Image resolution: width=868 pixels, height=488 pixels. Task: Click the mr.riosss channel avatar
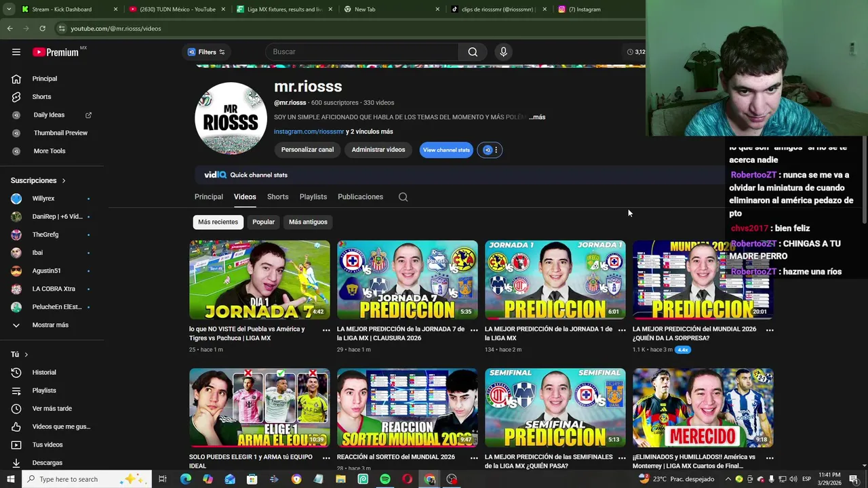click(x=231, y=119)
